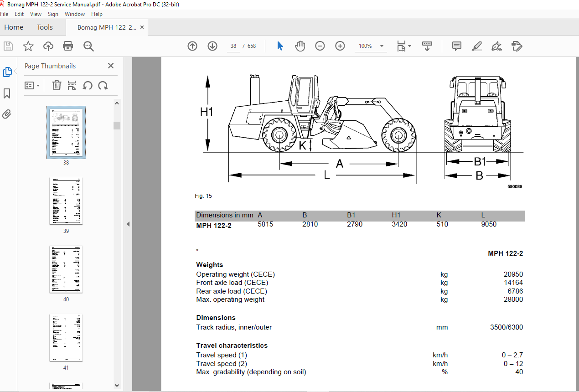Select page 39 thumbnail
The width and height of the screenshot is (579, 392).
66,201
